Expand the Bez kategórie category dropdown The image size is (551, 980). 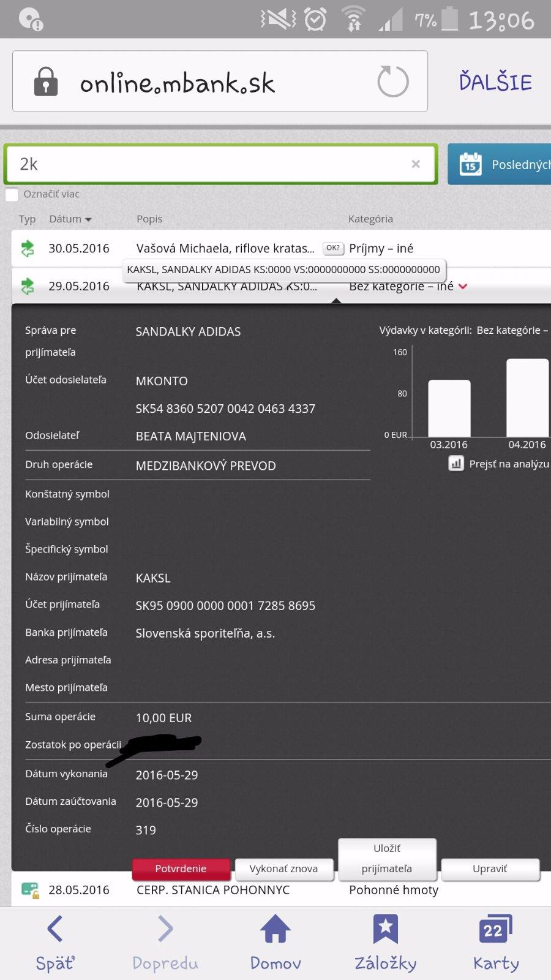(x=463, y=286)
